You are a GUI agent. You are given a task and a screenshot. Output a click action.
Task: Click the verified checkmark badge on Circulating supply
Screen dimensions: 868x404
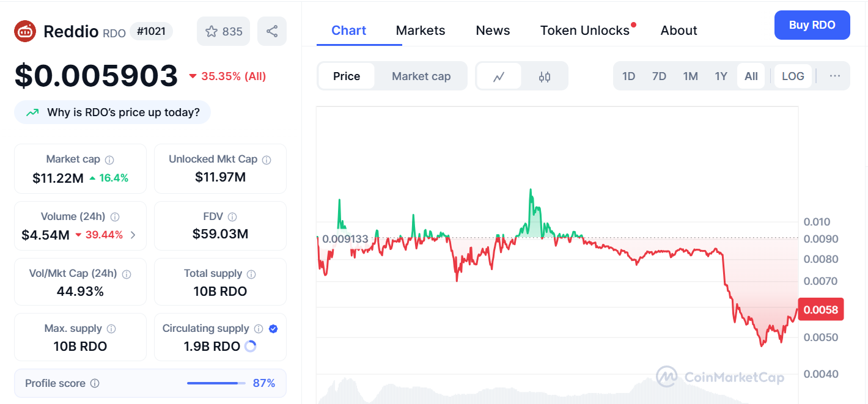pos(273,329)
